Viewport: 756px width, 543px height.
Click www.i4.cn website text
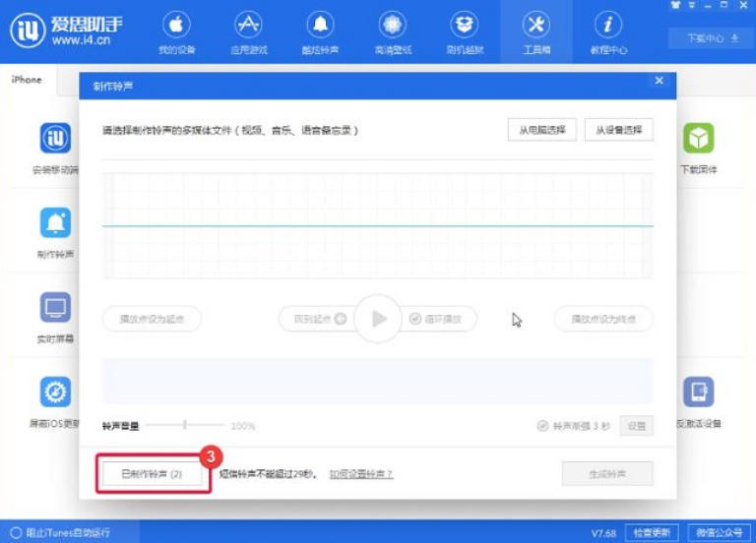82,40
